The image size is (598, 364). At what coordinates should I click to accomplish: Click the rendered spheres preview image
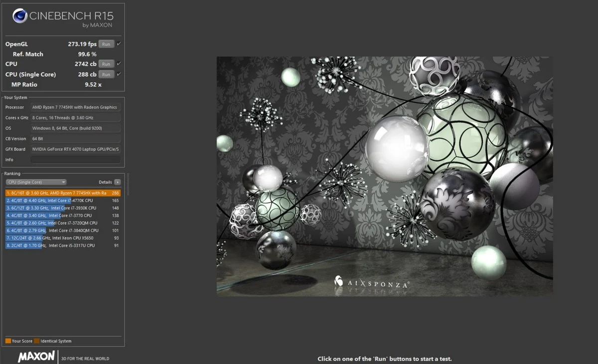385,176
